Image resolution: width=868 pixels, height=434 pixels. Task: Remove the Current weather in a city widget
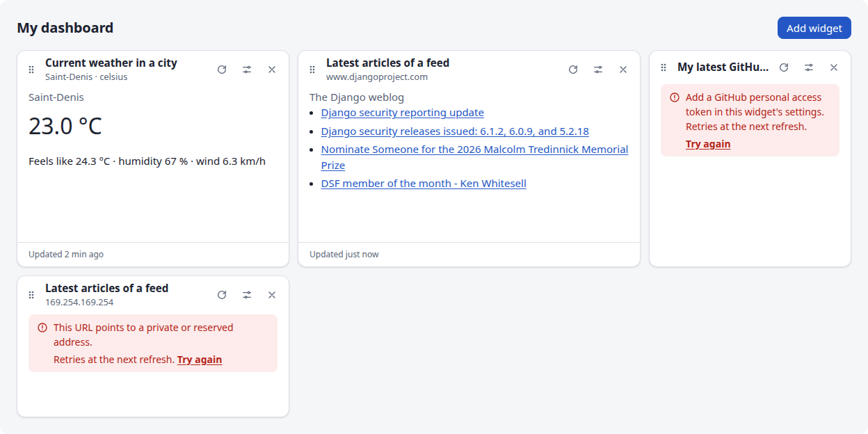[x=272, y=70]
